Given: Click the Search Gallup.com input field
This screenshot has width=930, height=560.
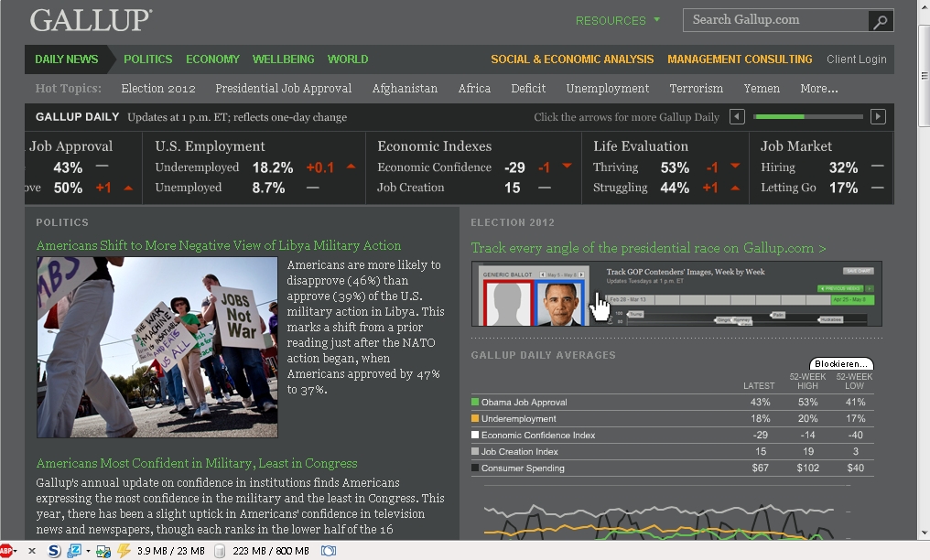Looking at the screenshot, I should (776, 20).
